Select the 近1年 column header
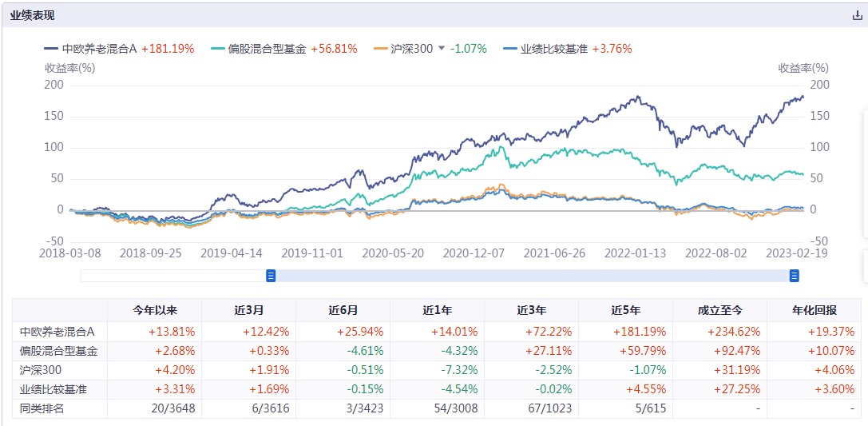Screen dimensions: 868x426 coord(437,310)
